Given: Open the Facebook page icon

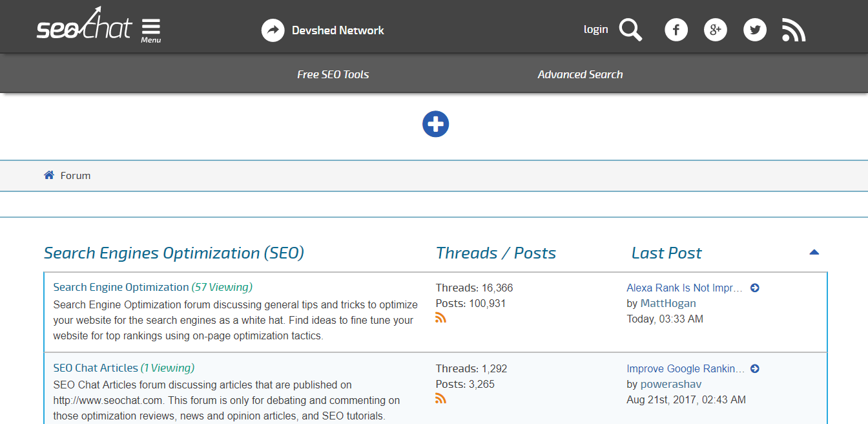Looking at the screenshot, I should coord(676,30).
